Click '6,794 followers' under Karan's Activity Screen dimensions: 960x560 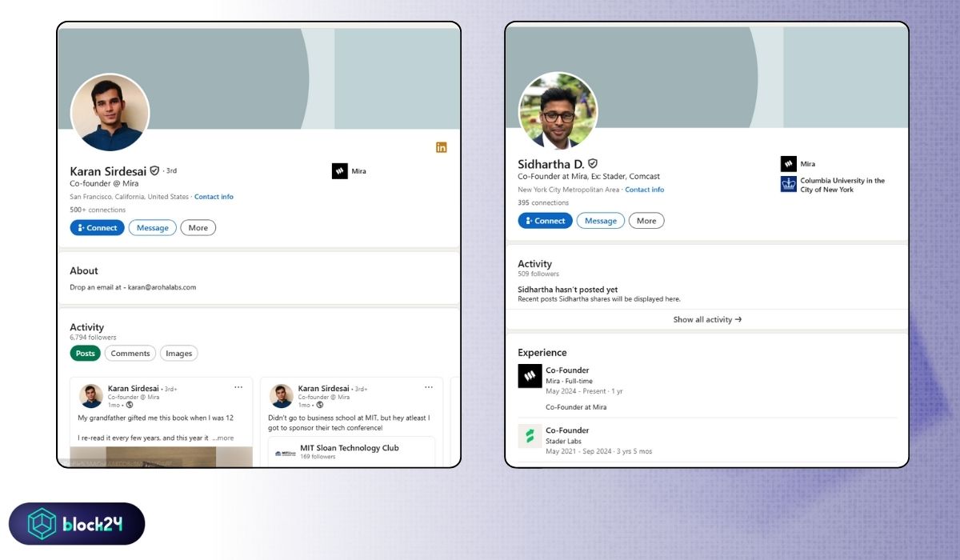tap(93, 338)
